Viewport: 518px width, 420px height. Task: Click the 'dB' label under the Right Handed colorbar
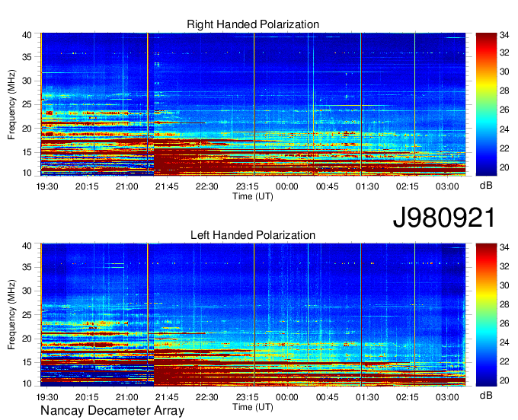click(x=486, y=186)
